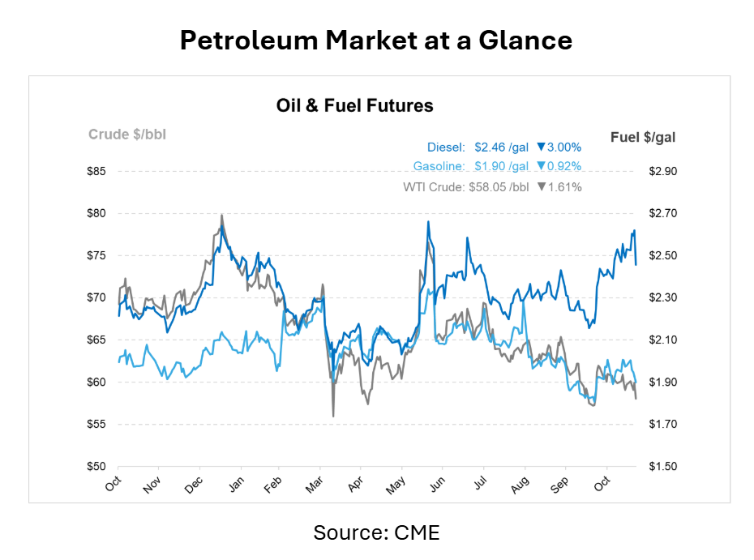Image resolution: width=754 pixels, height=560 pixels.
Task: Click the Petroleum Market at a Glance heading
Action: 376,41
